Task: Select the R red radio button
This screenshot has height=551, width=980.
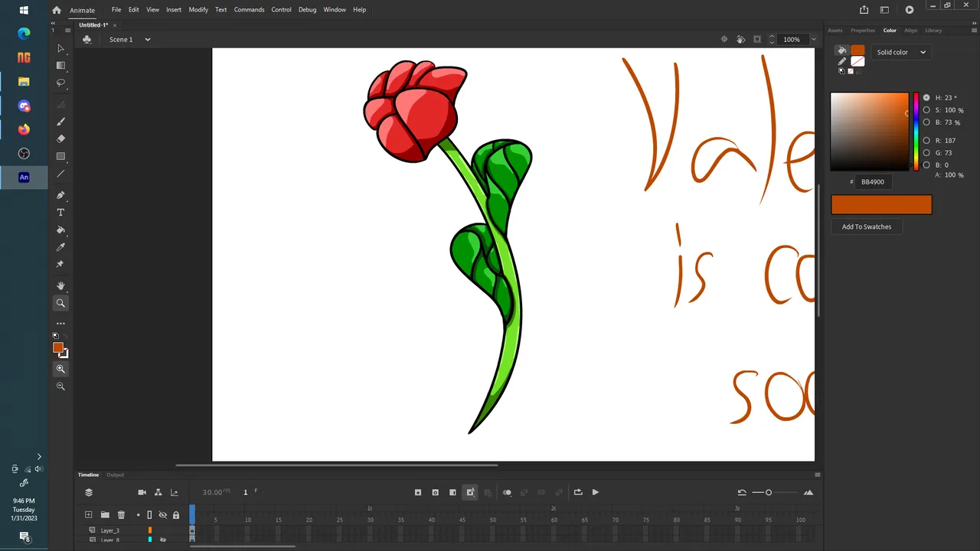Action: (x=926, y=141)
